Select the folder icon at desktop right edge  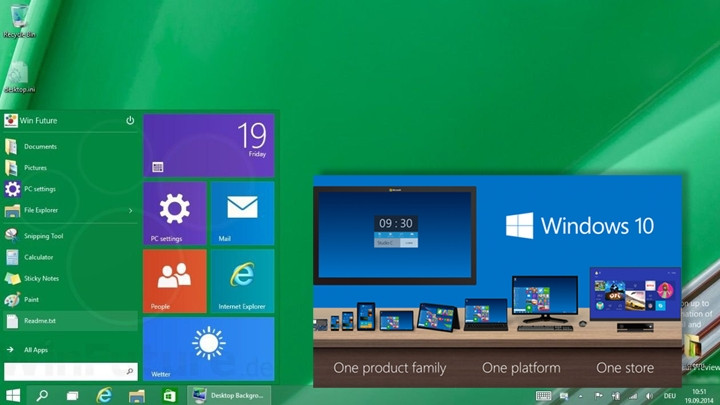click(694, 349)
